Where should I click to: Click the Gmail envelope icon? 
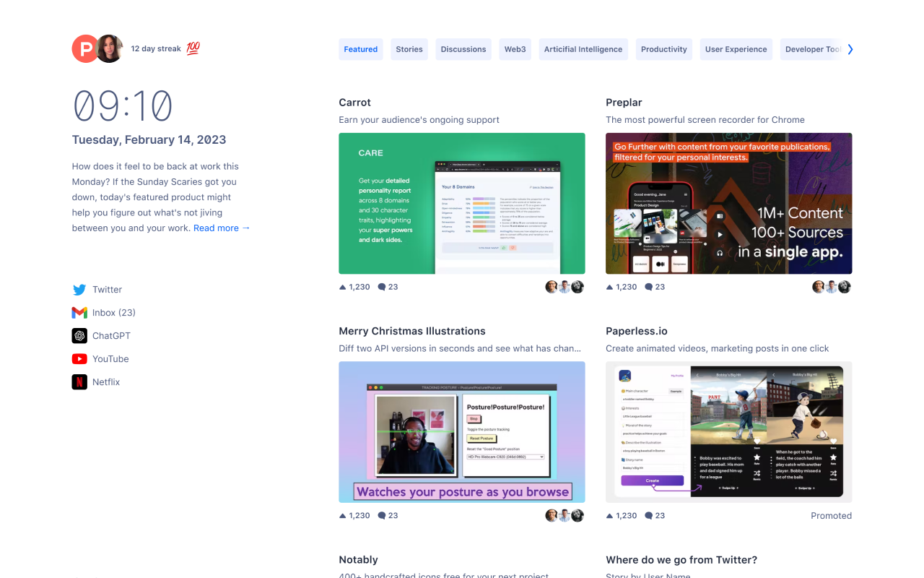click(79, 313)
